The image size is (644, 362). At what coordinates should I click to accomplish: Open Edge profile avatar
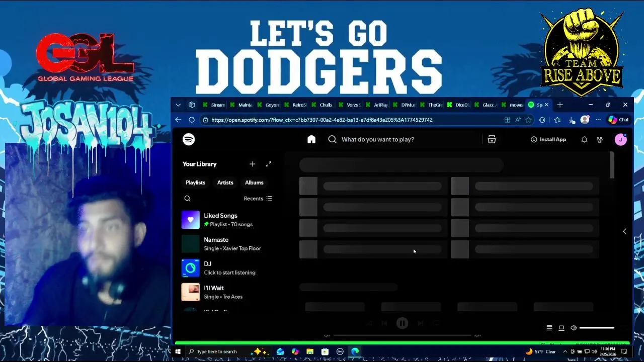pyautogui.click(x=585, y=120)
